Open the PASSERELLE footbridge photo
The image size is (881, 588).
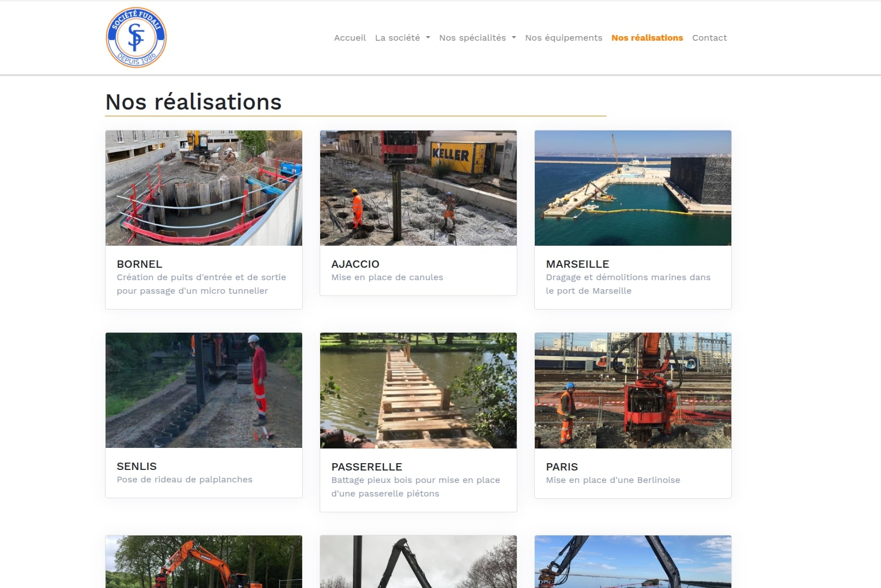coord(418,390)
